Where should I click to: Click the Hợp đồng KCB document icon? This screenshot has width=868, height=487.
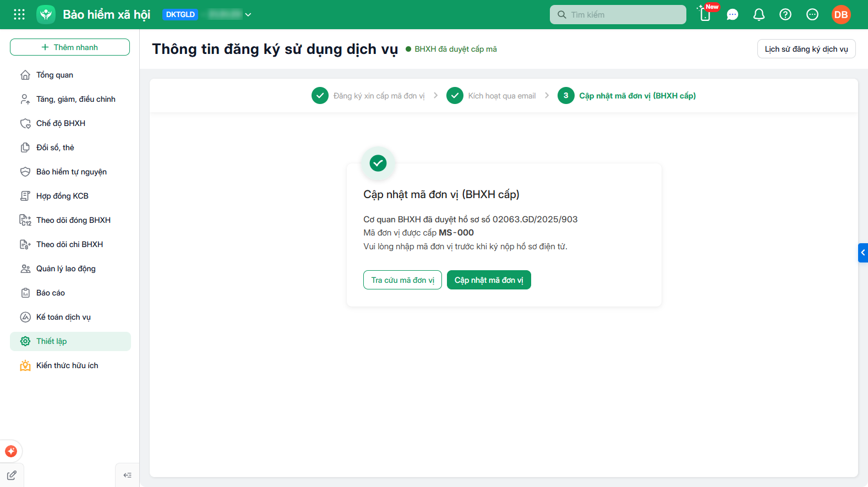pyautogui.click(x=25, y=196)
